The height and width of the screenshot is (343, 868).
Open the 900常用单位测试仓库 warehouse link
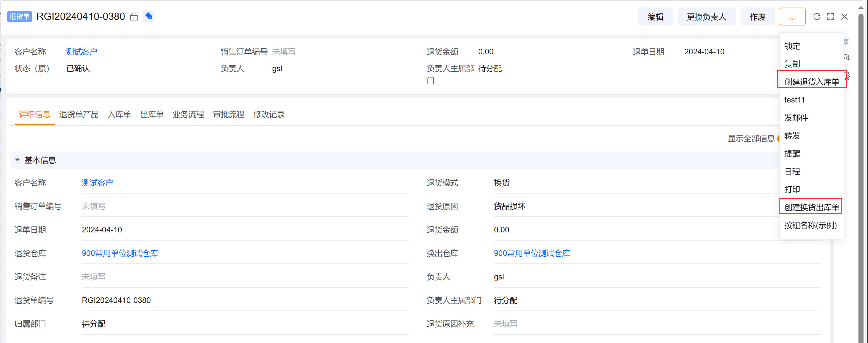pyautogui.click(x=120, y=253)
